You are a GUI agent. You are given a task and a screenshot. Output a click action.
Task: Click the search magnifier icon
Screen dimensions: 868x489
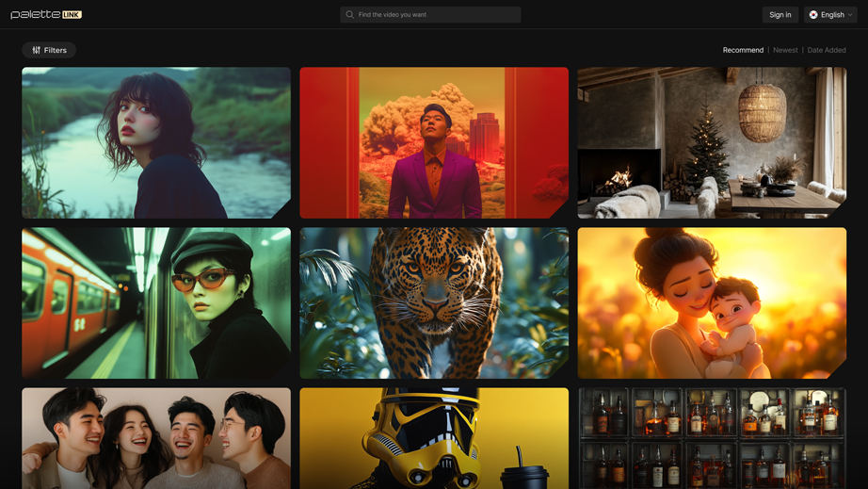[350, 15]
